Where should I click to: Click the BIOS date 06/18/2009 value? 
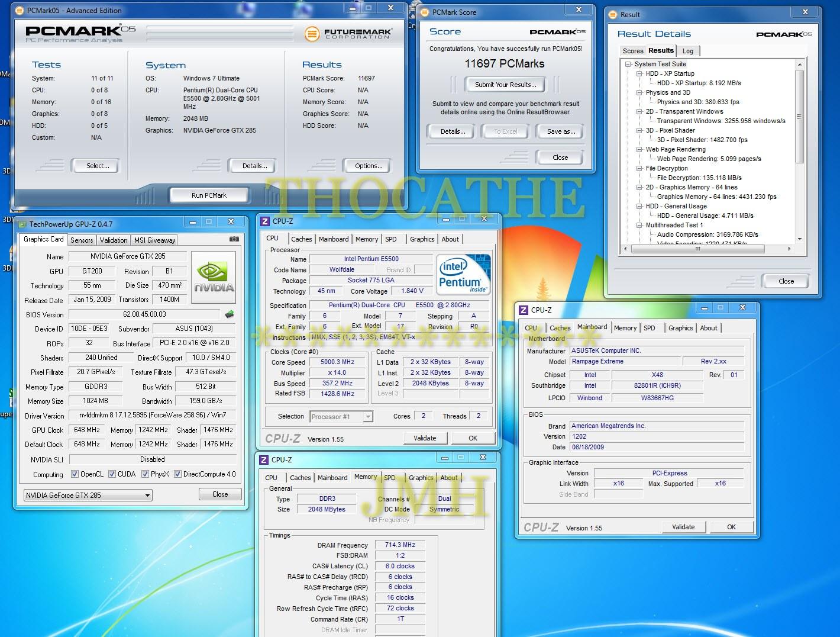pyautogui.click(x=657, y=448)
